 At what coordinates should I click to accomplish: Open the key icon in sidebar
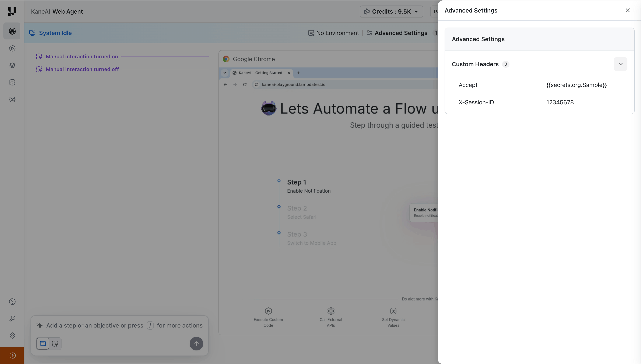click(x=12, y=319)
